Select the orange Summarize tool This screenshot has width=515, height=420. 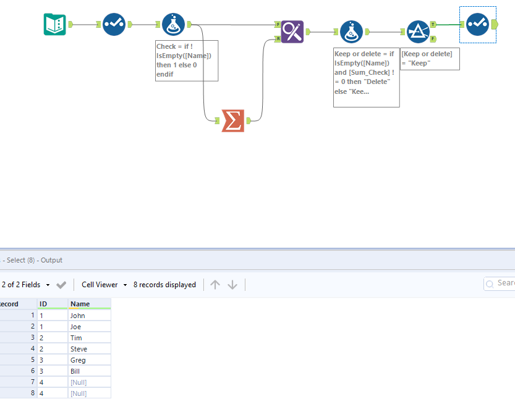tap(233, 120)
